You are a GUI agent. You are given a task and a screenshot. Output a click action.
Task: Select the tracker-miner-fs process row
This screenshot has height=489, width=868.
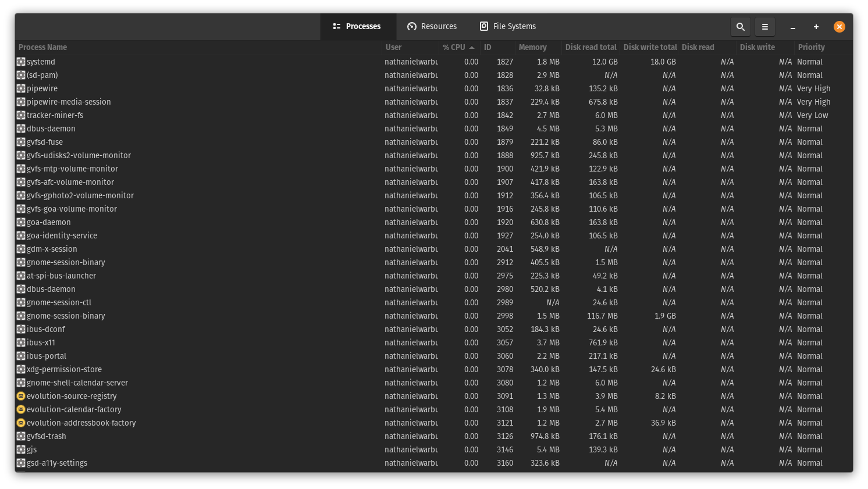coord(175,115)
